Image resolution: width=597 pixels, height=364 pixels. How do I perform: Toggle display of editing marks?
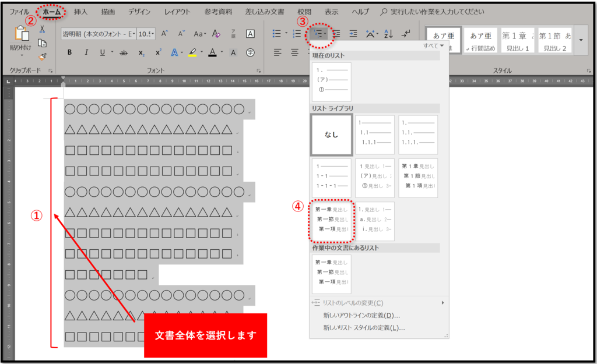[405, 34]
